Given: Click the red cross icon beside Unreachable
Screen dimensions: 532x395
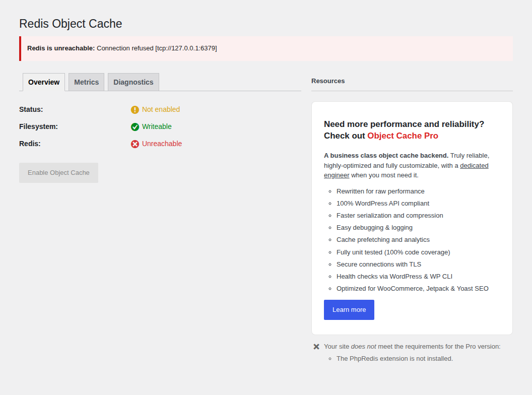Looking at the screenshot, I should 135,144.
